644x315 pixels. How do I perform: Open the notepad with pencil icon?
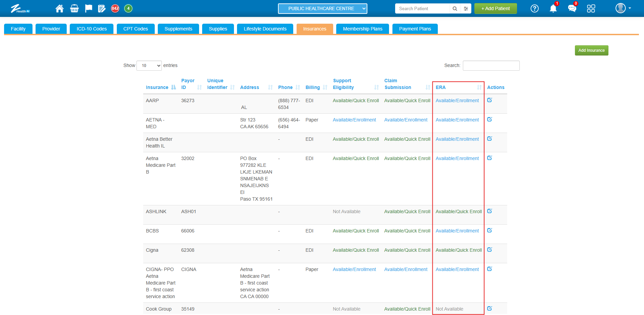click(x=102, y=8)
